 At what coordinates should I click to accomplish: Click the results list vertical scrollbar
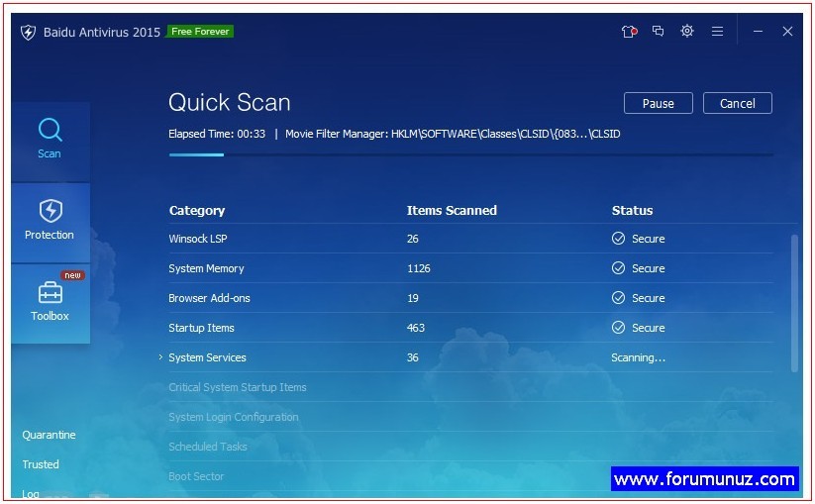click(794, 303)
